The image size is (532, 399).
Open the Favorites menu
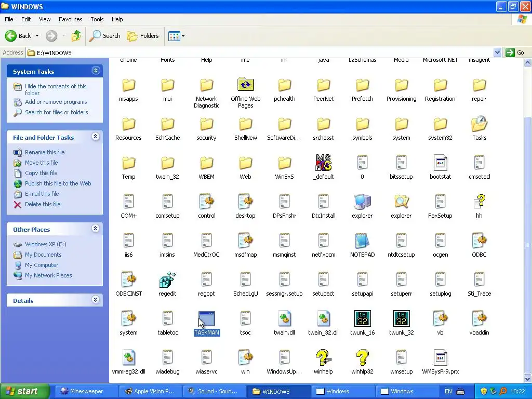tap(70, 19)
